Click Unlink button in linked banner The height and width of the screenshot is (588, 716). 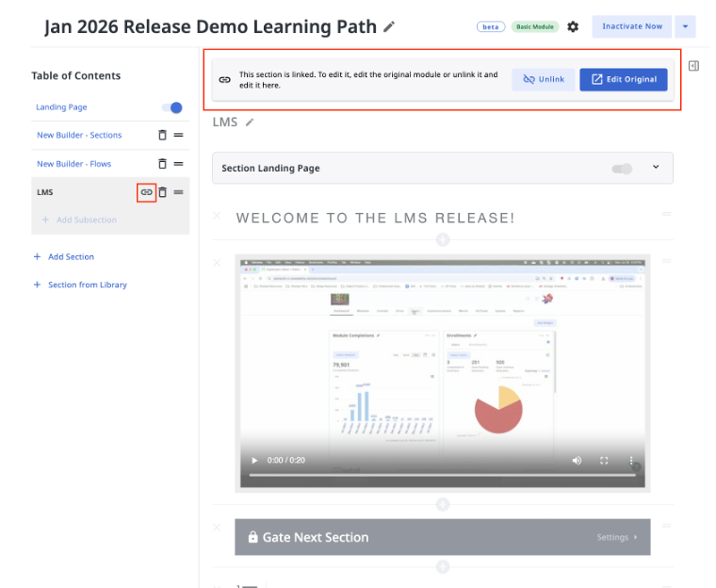[x=544, y=79]
